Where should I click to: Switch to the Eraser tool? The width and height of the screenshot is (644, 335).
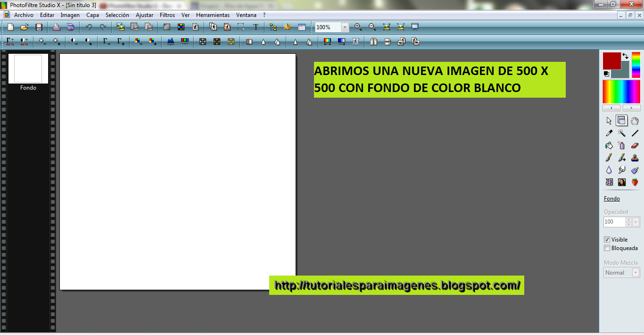pos(634,145)
